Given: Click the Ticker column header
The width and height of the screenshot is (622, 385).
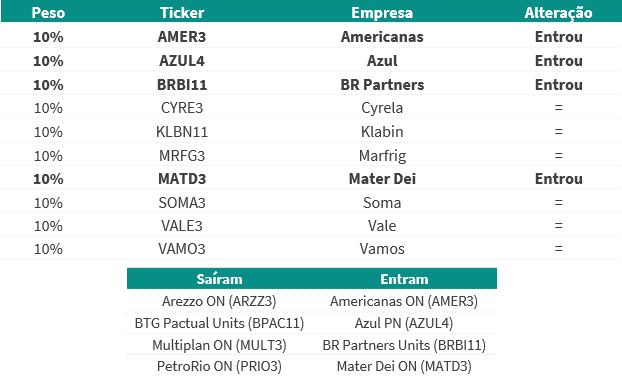Looking at the screenshot, I should click(182, 13).
